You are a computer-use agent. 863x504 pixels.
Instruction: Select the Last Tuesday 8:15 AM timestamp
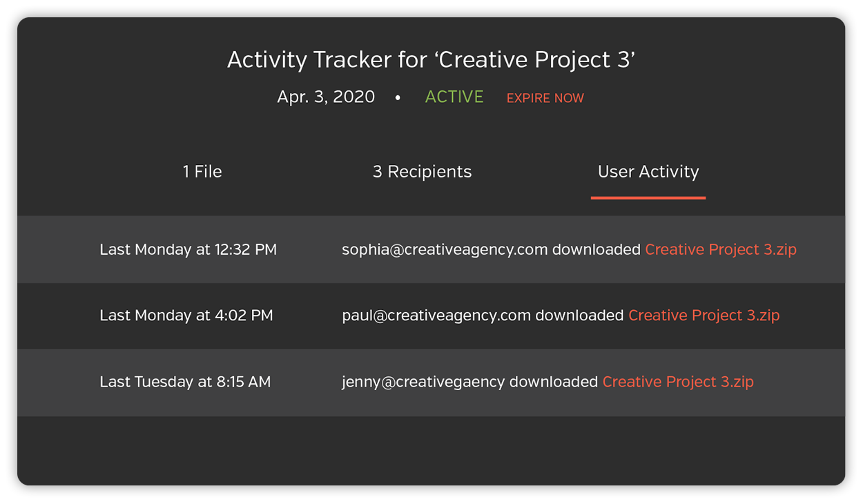[x=185, y=382]
